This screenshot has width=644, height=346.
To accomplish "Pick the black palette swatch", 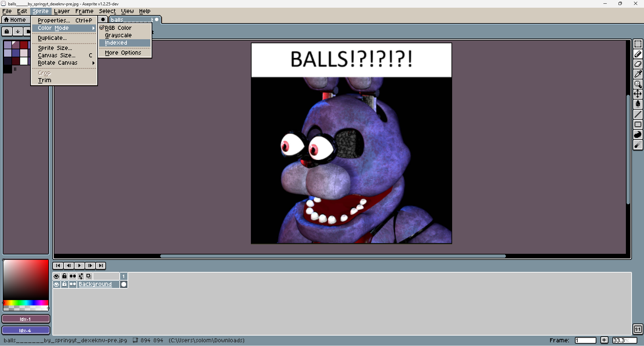I will click(8, 69).
